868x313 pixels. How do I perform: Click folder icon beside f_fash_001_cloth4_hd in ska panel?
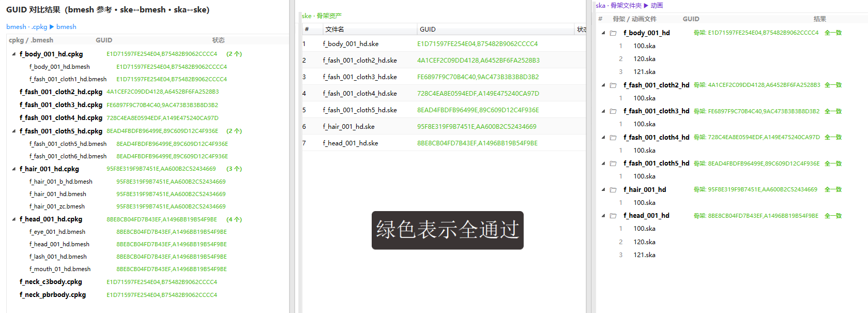[x=613, y=138]
